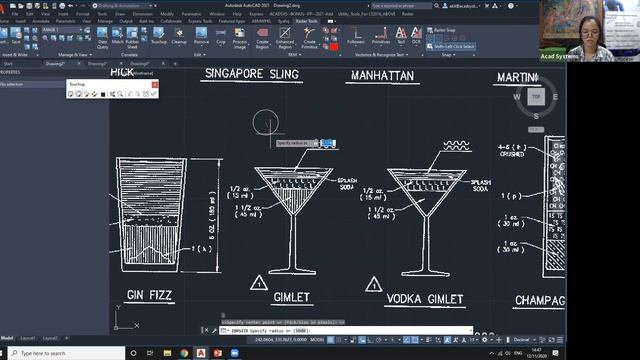
Task: Open the Data Query tool
Action: (102, 38)
